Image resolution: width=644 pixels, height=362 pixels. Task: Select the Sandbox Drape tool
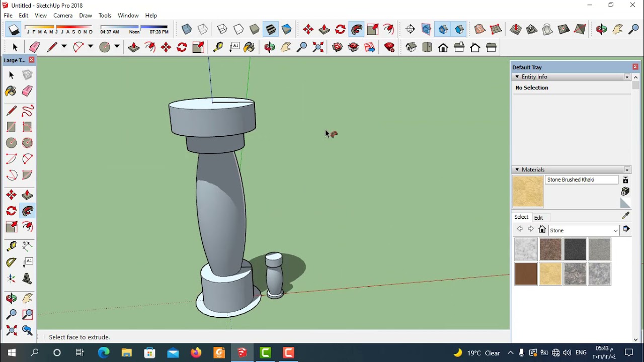[547, 29]
